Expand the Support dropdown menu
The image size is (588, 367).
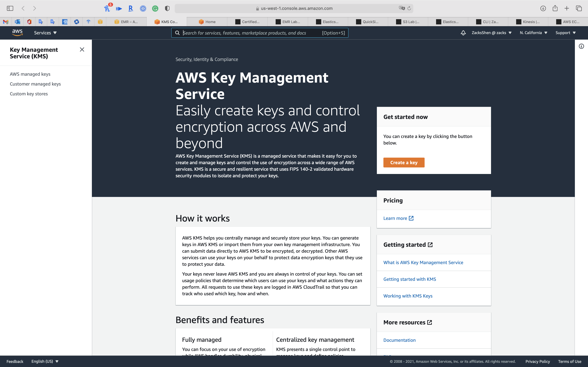point(565,33)
